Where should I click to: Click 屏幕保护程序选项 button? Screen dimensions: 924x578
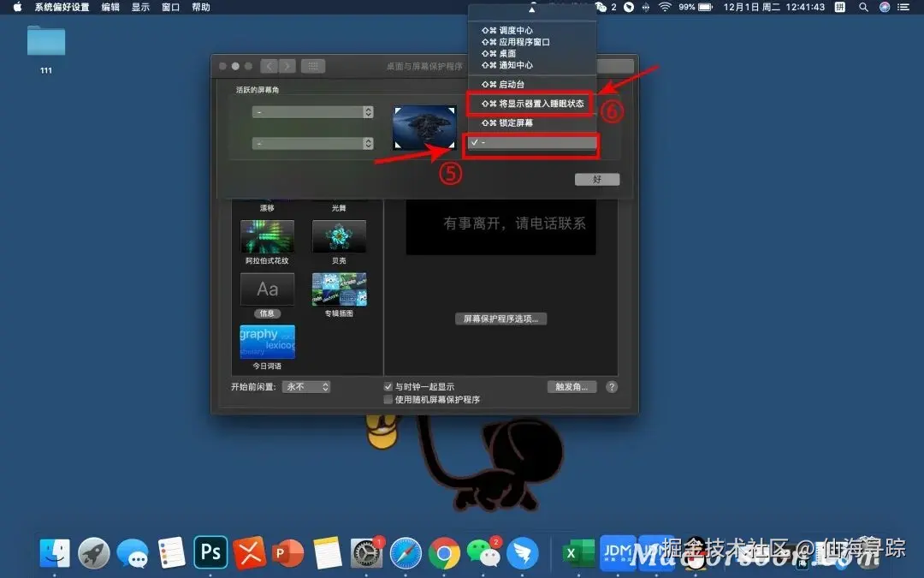500,319
